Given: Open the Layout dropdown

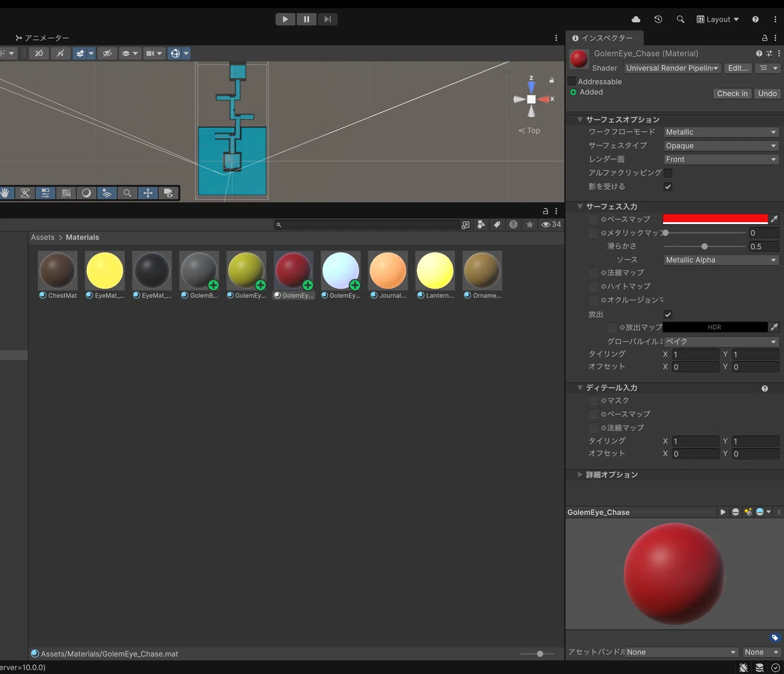Looking at the screenshot, I should pos(717,20).
